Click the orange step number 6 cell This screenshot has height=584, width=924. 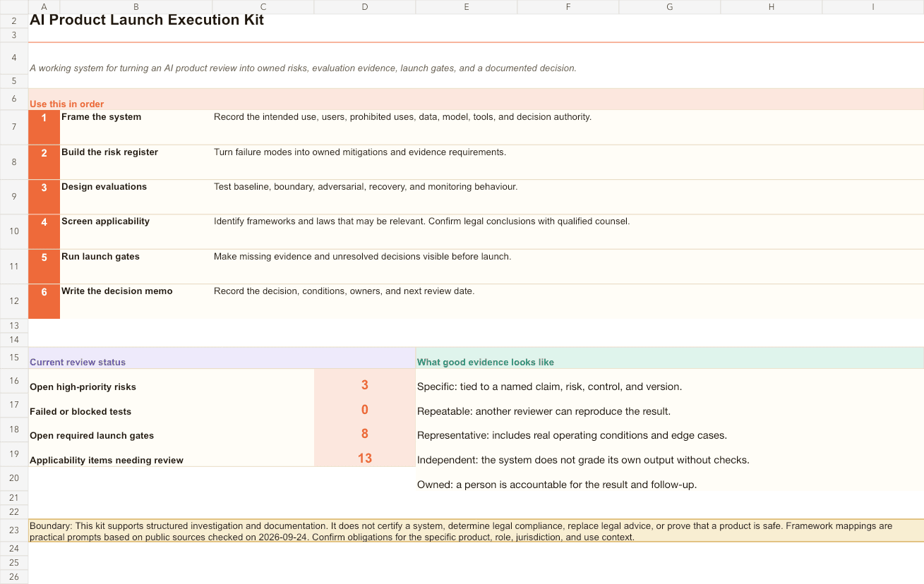tap(44, 301)
